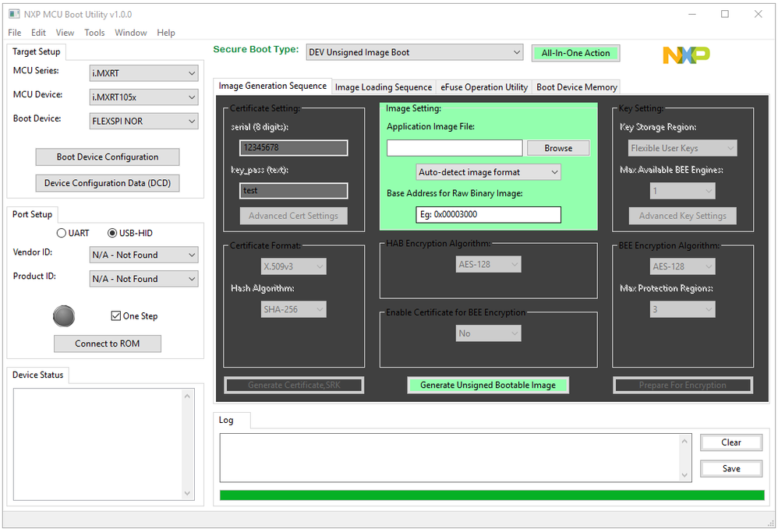This screenshot has height=532, width=778.
Task: Click the app icon in title bar
Action: click(14, 14)
